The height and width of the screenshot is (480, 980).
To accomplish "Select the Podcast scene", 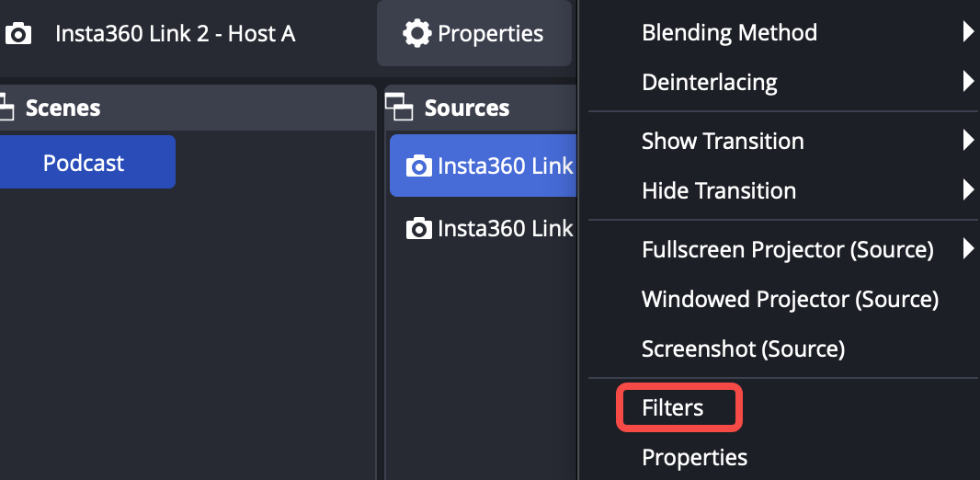I will coord(84,163).
